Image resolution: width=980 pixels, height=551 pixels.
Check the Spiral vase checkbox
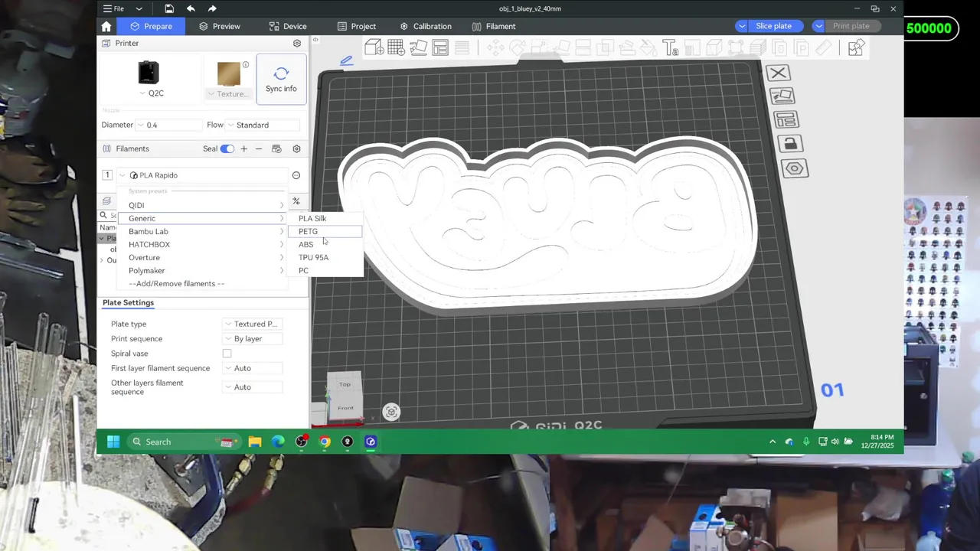(227, 354)
